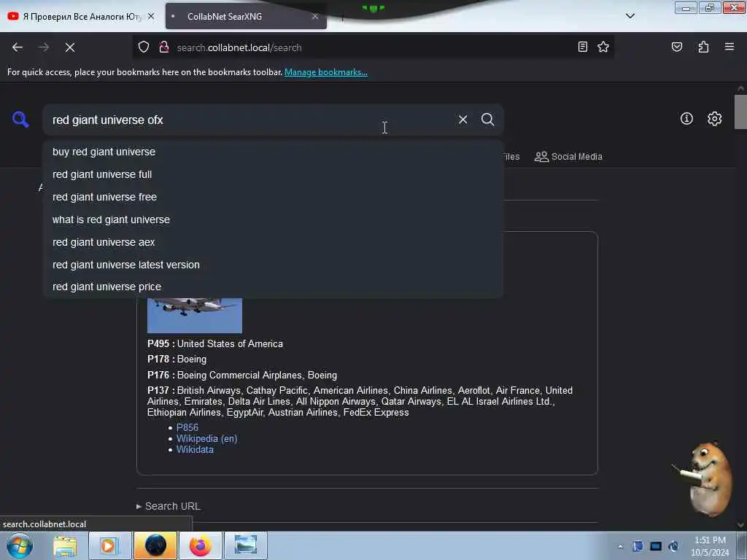This screenshot has width=747, height=560.
Task: Select the text "P178 : Boeing"
Action: click(177, 359)
